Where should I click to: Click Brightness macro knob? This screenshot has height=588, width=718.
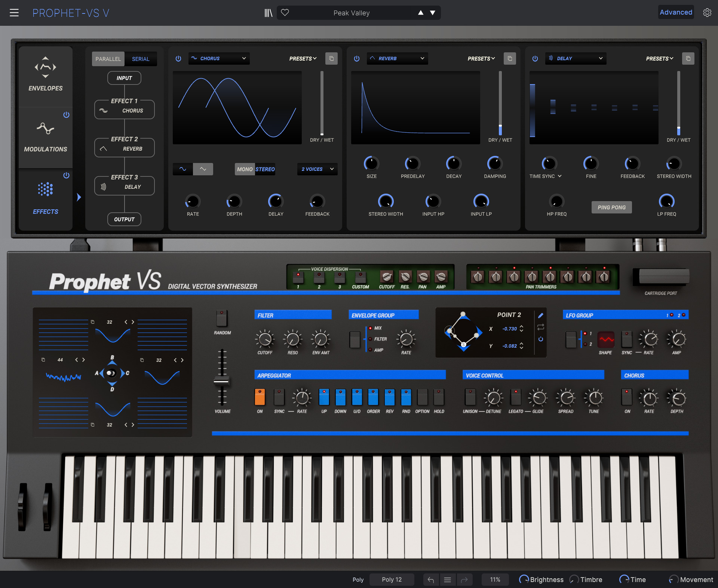pos(524,579)
